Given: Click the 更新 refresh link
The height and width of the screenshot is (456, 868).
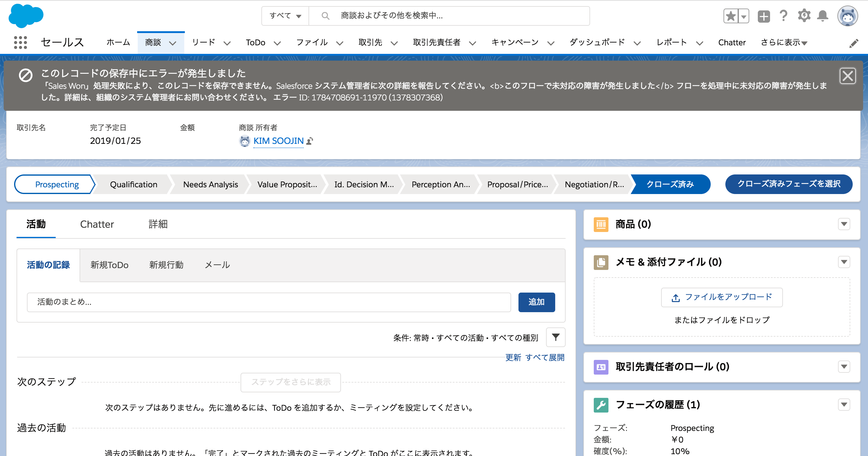Looking at the screenshot, I should click(513, 357).
